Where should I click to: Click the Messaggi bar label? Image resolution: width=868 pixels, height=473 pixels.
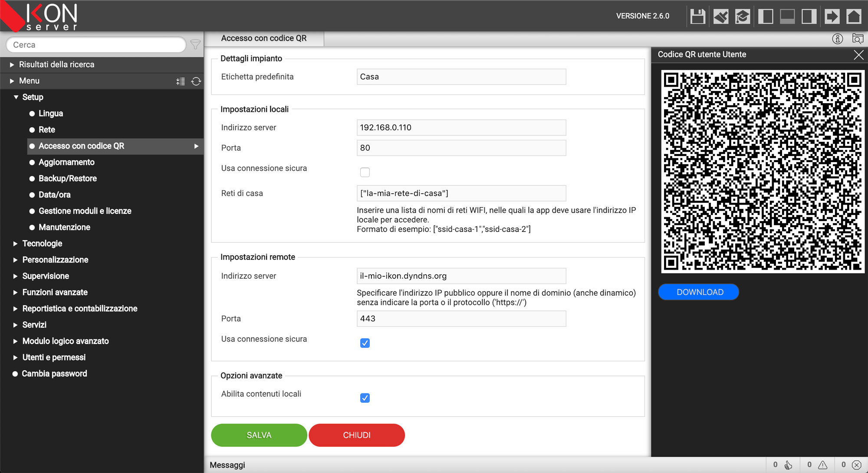click(x=227, y=465)
